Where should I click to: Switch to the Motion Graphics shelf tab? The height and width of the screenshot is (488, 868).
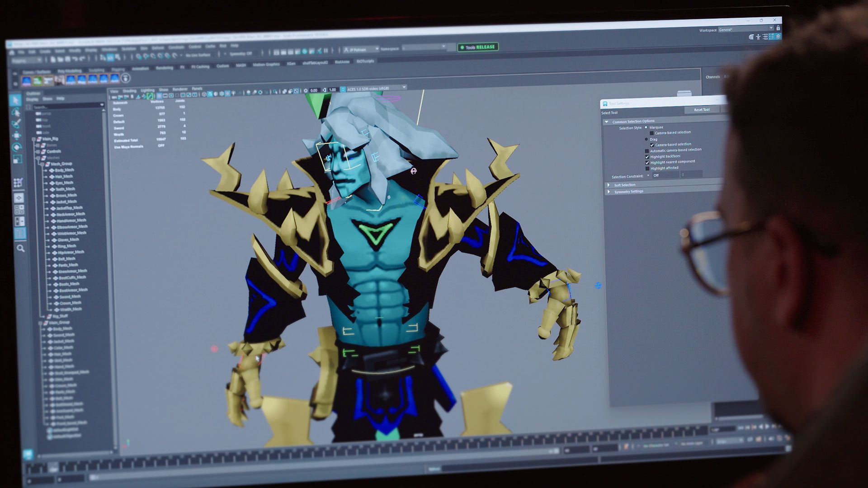[x=266, y=65]
